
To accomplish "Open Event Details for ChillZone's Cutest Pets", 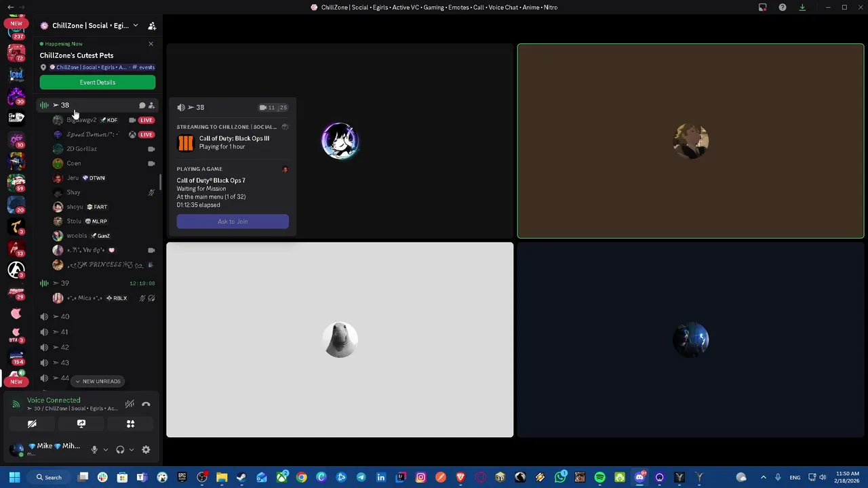I will tap(98, 82).
